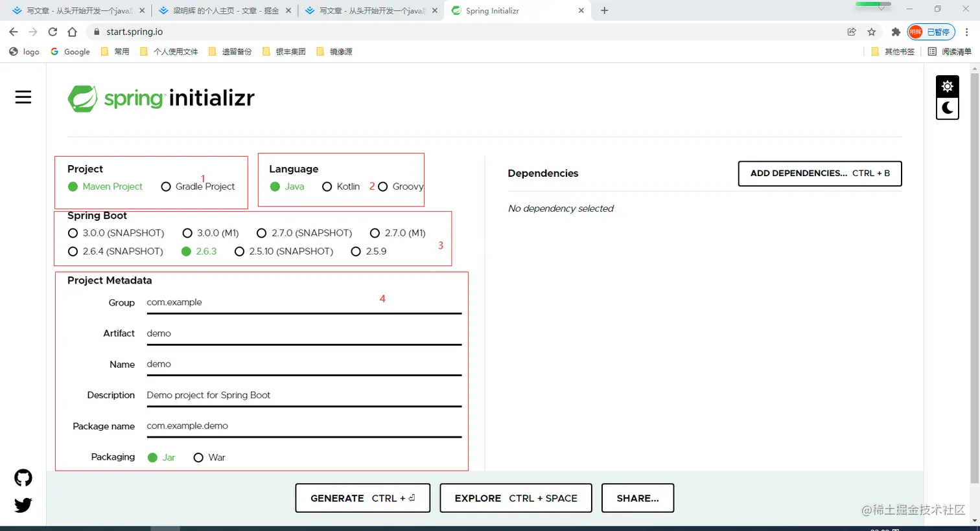Screen dimensions: 980x531
Task: Select Spring Boot 2.7.0 (M1)
Action: pyautogui.click(x=398, y=233)
